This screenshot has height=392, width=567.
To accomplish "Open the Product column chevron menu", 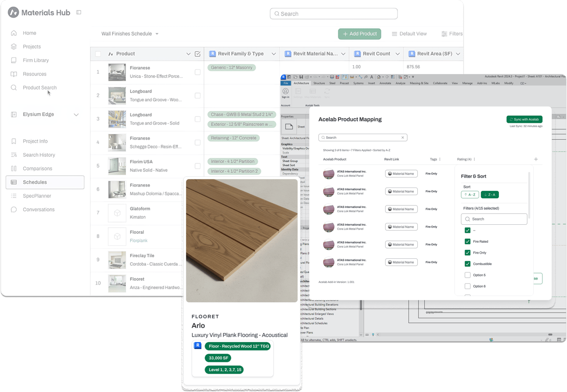I will [188, 54].
